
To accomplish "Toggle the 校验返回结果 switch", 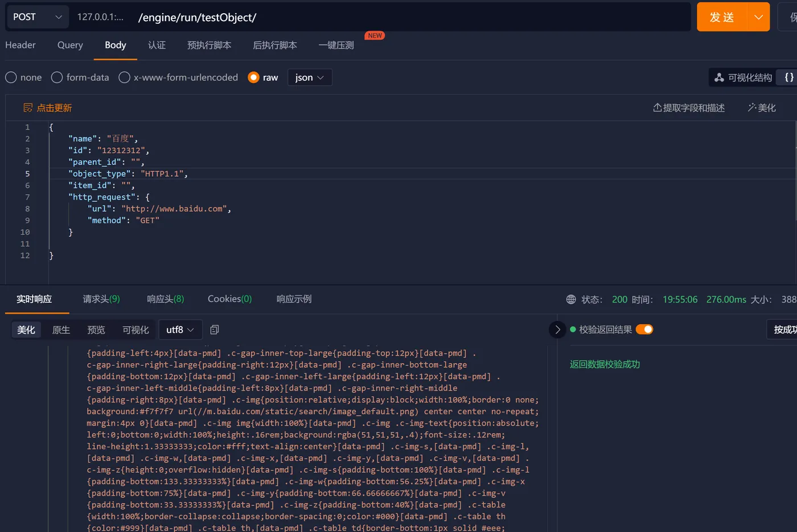I will click(x=644, y=329).
